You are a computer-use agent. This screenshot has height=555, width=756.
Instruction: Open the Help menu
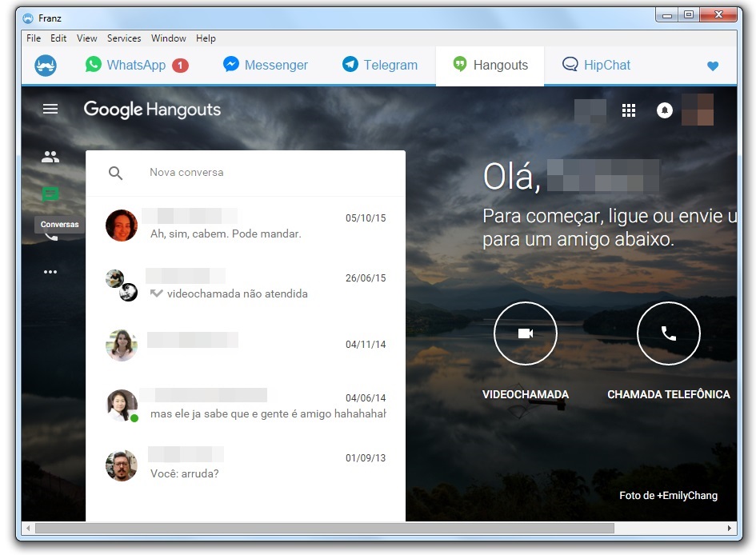tap(206, 38)
